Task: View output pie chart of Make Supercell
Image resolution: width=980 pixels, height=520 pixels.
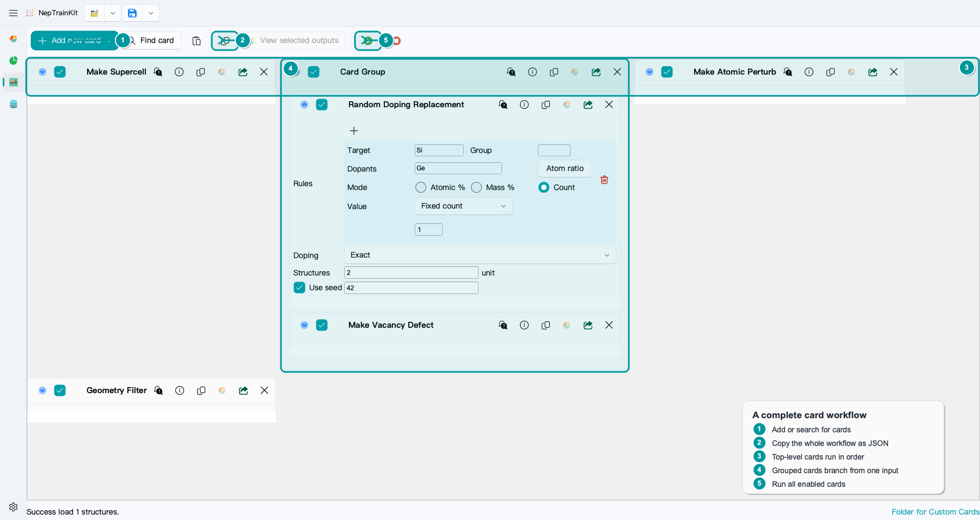Action: (x=222, y=72)
